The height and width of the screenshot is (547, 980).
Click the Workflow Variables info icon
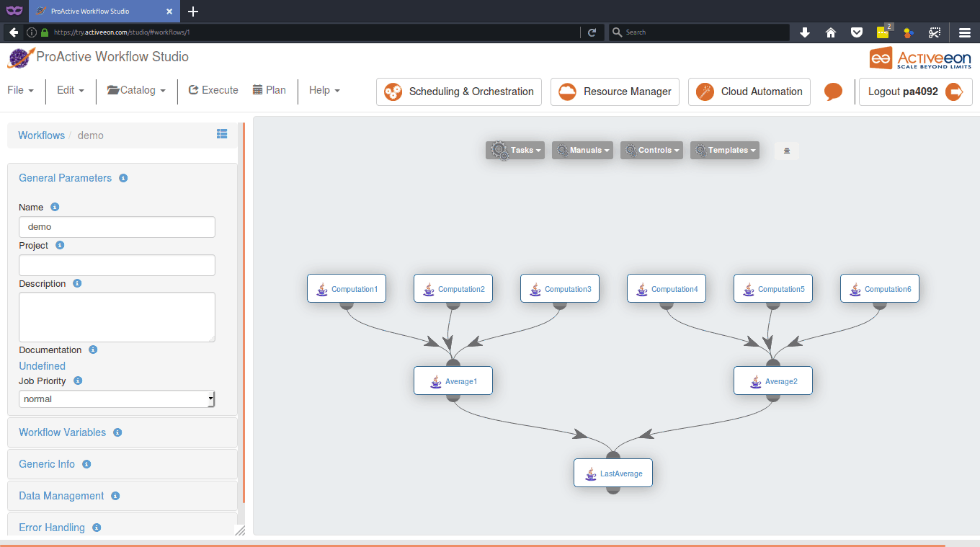[117, 432]
